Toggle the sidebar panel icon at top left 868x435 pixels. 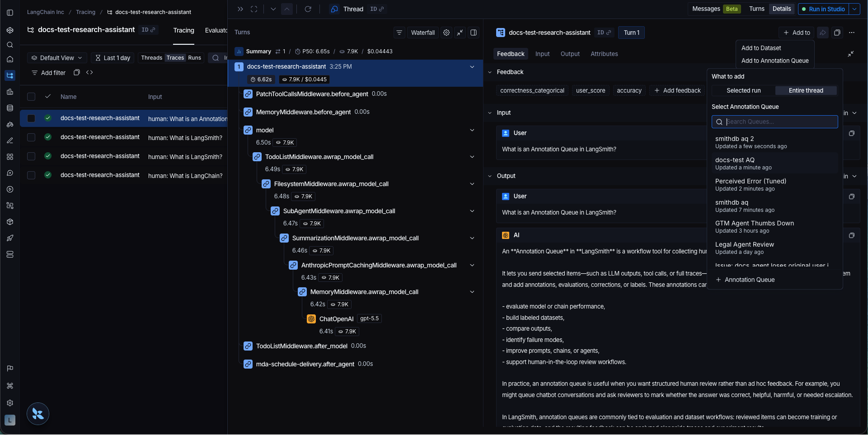click(10, 13)
